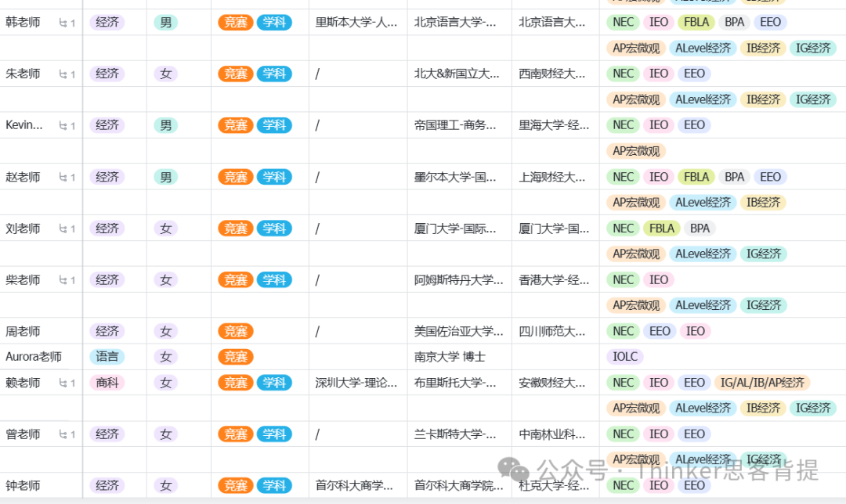Select the 语言 tag in Aurora老师 row

(107, 357)
